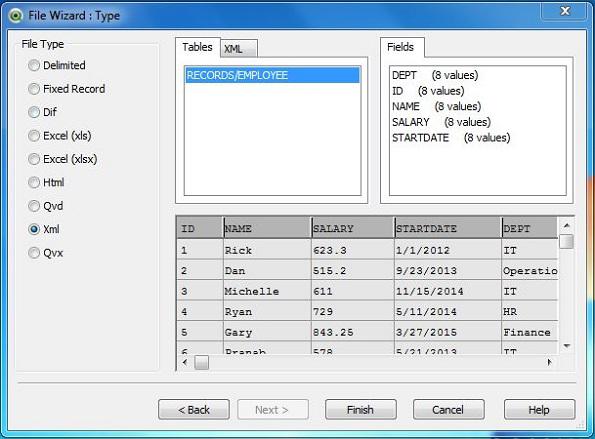Click the preview table scroll down arrow
The image size is (595, 439).
(x=567, y=346)
